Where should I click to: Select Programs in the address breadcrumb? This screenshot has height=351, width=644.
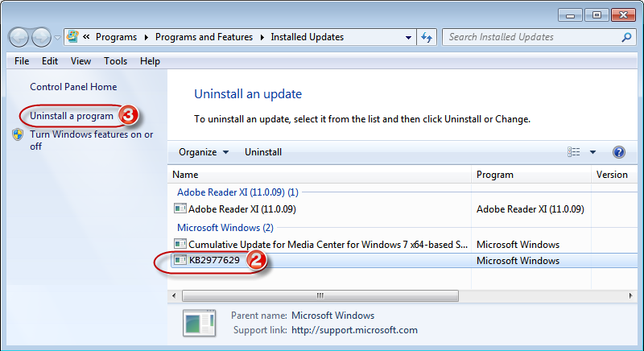click(x=116, y=37)
